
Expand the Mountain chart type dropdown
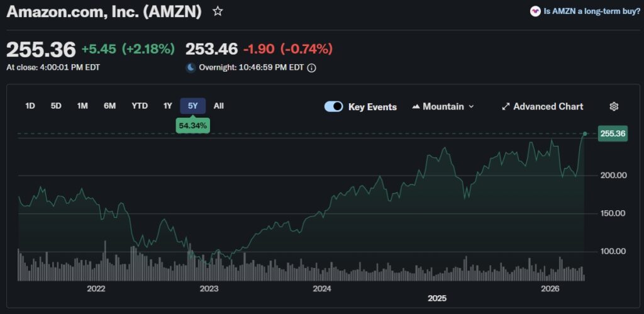tap(471, 107)
